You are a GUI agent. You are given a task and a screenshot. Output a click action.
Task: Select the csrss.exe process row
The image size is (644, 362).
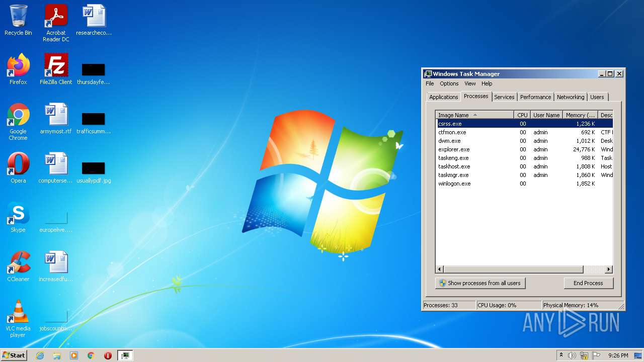tap(524, 124)
